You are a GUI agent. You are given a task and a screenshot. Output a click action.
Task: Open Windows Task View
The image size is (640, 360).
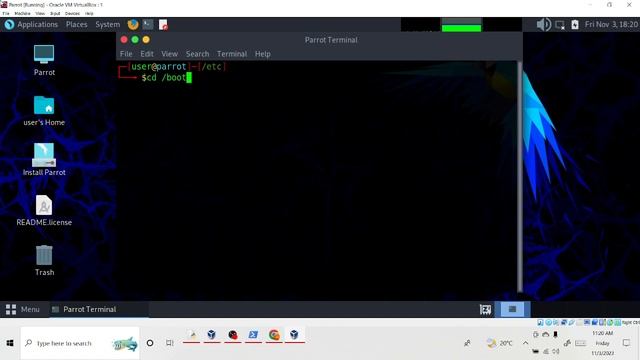pyautogui.click(x=169, y=343)
